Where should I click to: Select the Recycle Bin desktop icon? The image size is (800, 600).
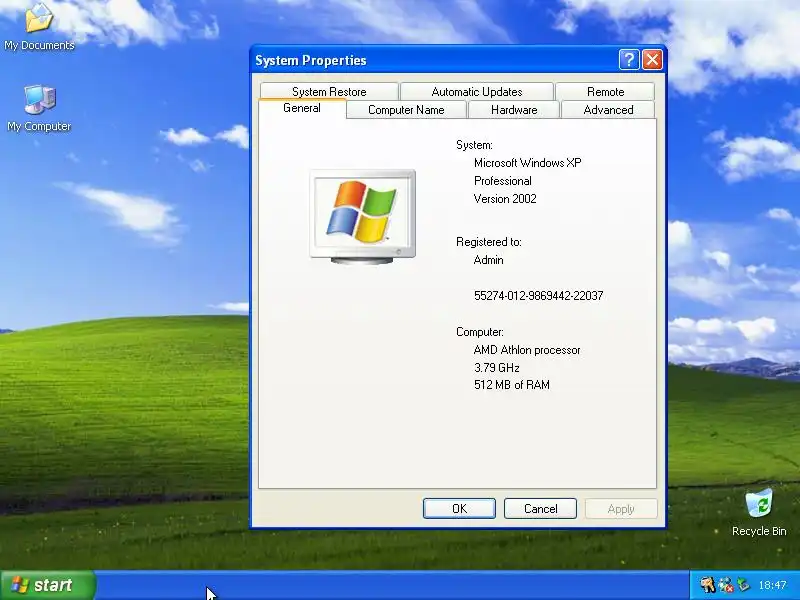click(x=759, y=513)
